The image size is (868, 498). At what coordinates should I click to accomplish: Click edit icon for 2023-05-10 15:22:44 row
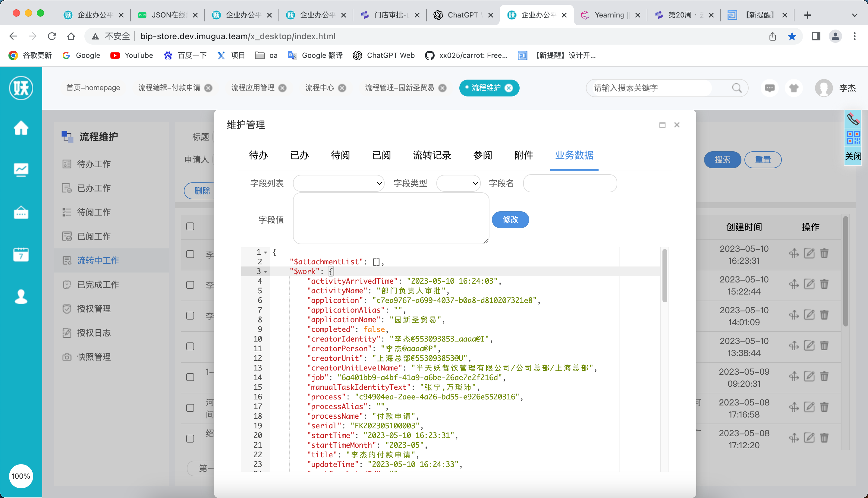pos(809,284)
